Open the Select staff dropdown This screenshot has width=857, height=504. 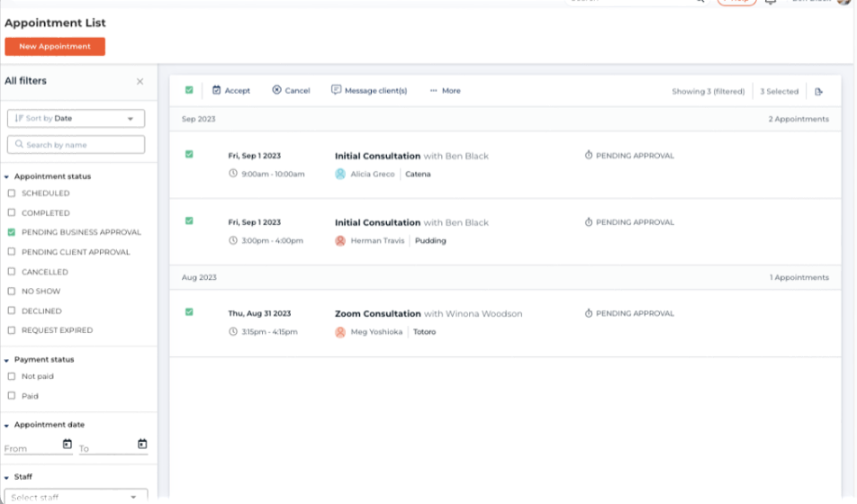pyautogui.click(x=76, y=496)
